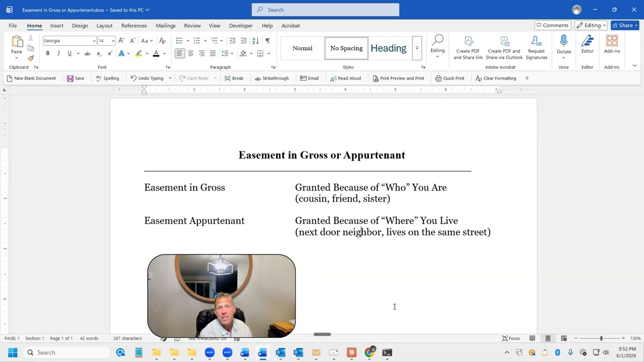The height and width of the screenshot is (362, 644).
Task: Toggle paragraph marks display
Action: (x=267, y=40)
